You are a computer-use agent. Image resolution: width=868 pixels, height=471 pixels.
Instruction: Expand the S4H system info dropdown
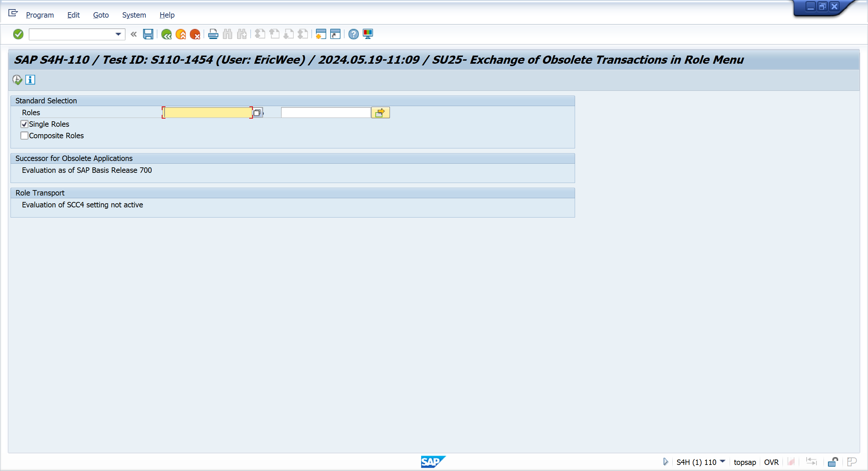(x=722, y=462)
